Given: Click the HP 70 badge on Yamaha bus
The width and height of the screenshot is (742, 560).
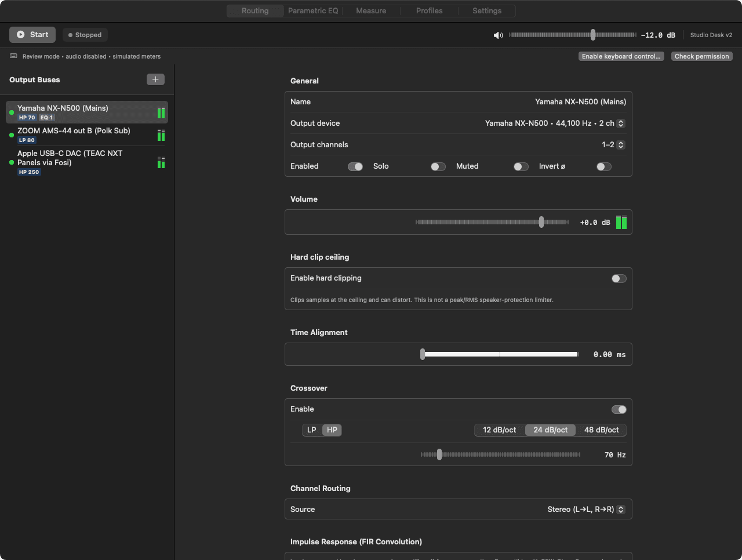Looking at the screenshot, I should tap(27, 118).
